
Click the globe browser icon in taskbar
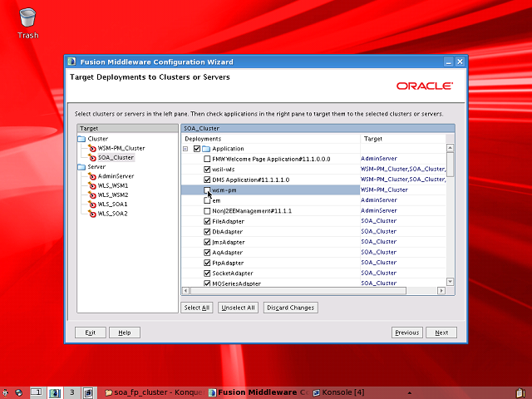18,392
